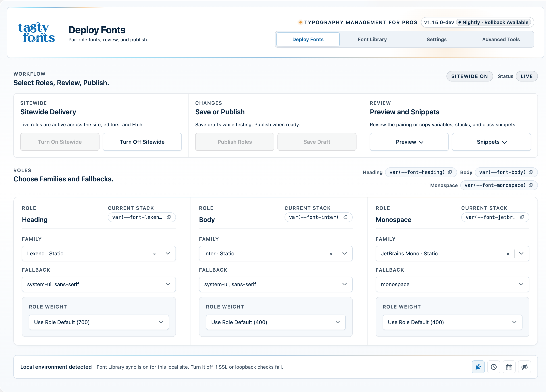Click the 'Save or Publish' card title
Image resolution: width=546 pixels, height=392 pixels.
pos(220,112)
